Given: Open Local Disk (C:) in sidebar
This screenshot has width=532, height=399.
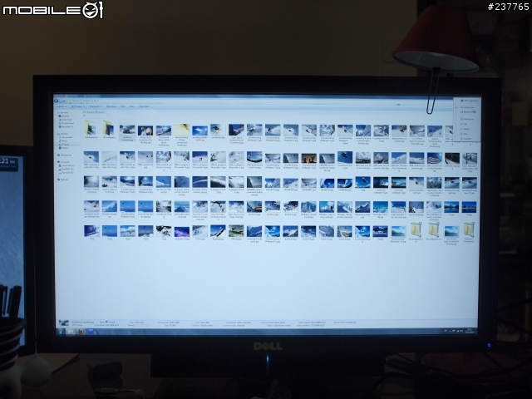Looking at the screenshot, I should tap(67, 165).
